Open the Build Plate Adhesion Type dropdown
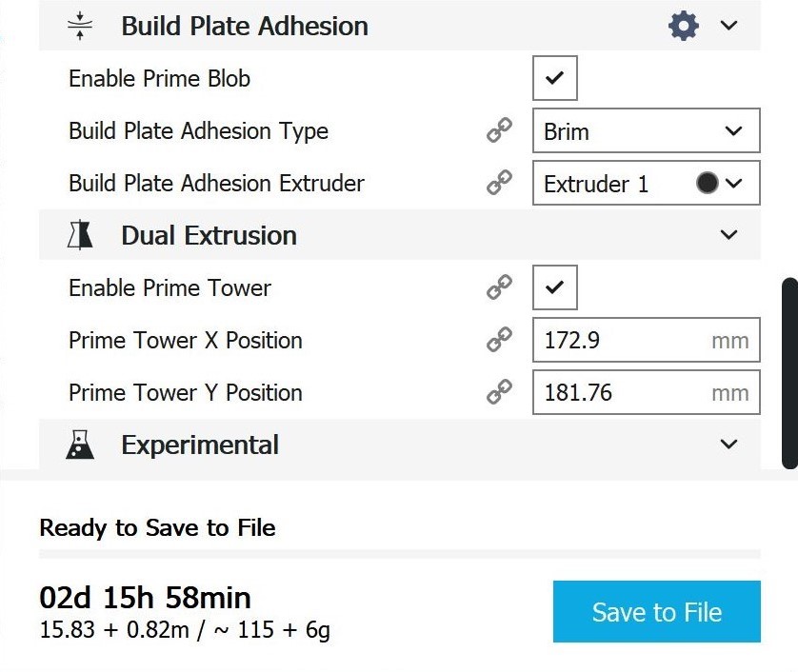The width and height of the screenshot is (798, 672). click(646, 130)
